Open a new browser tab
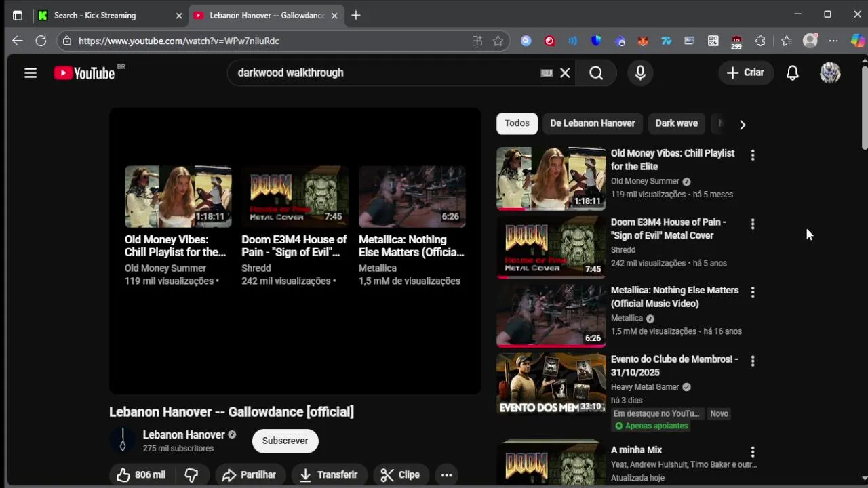The image size is (868, 488). click(x=356, y=15)
